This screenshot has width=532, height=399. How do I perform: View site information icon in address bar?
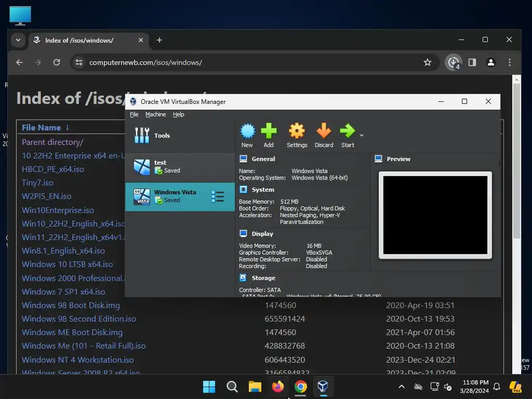tap(79, 62)
